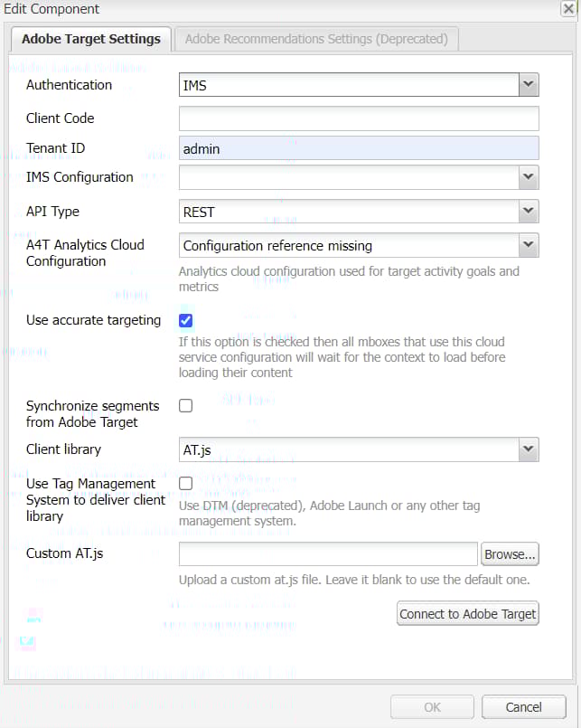Switch to Adobe Target Settings tab

click(91, 39)
